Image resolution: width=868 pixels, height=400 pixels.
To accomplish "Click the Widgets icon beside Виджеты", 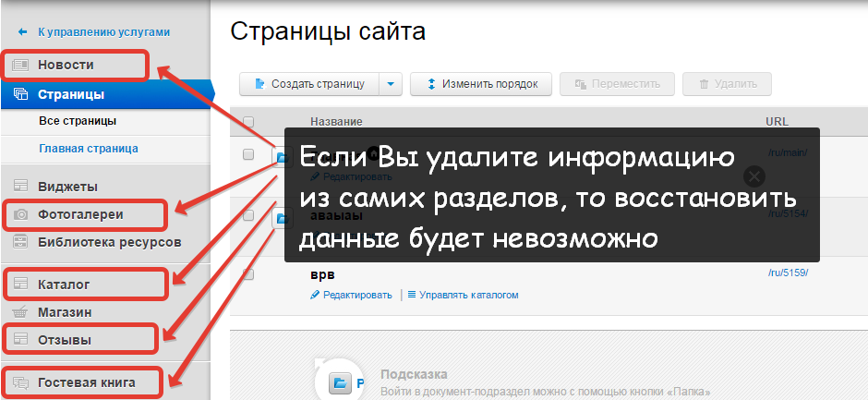I will click(21, 187).
